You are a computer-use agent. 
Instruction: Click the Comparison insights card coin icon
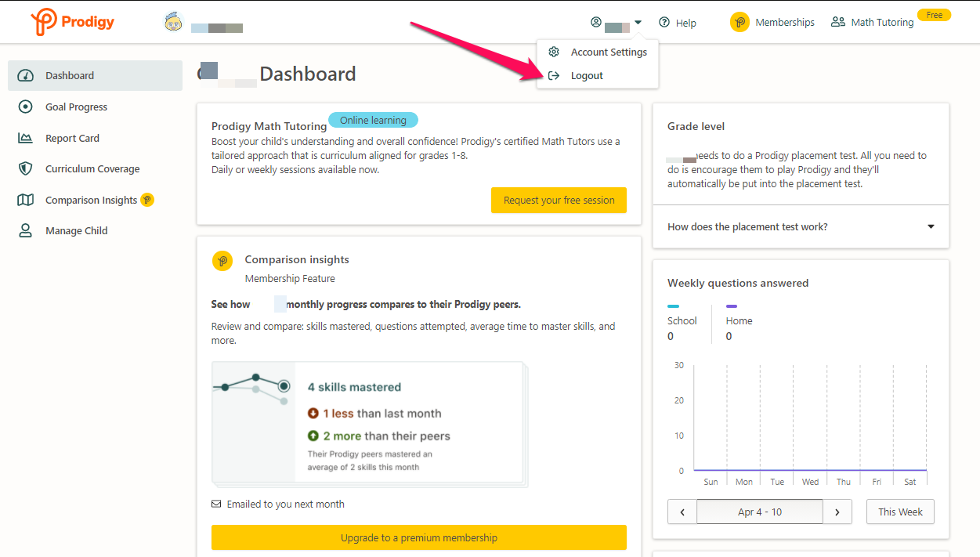pos(222,261)
